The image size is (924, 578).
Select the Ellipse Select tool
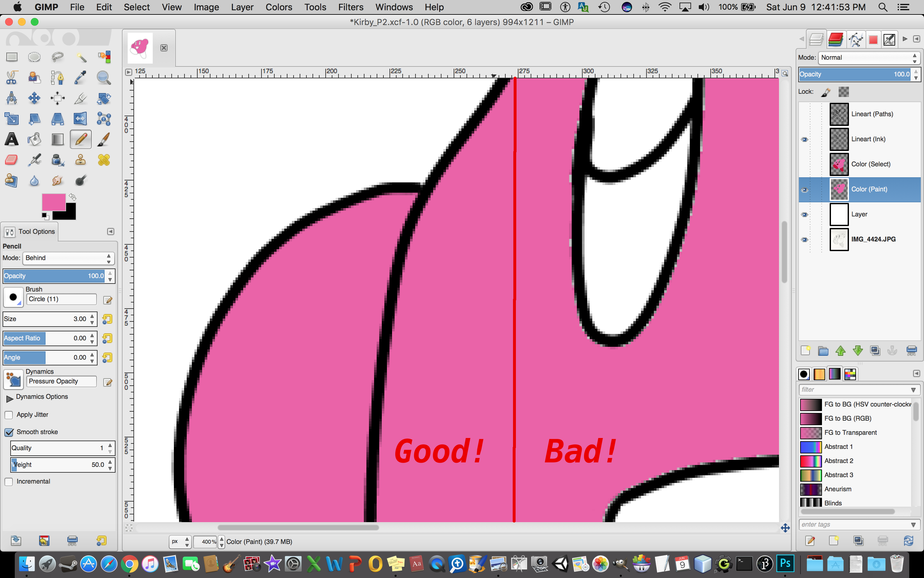click(x=34, y=57)
